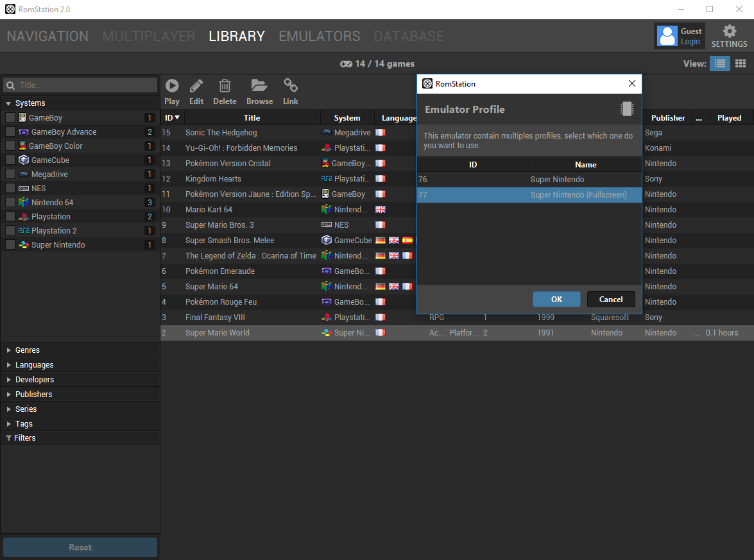The width and height of the screenshot is (754, 560).
Task: Sort by Publisher column header
Action: click(x=668, y=118)
